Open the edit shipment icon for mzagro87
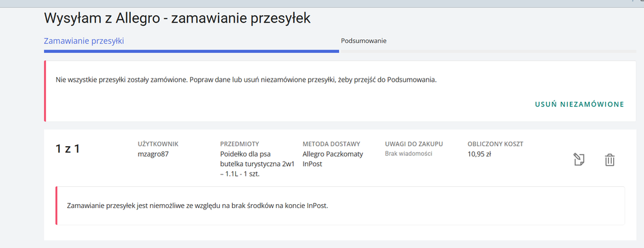Screen dimensions: 644x248 [579, 160]
